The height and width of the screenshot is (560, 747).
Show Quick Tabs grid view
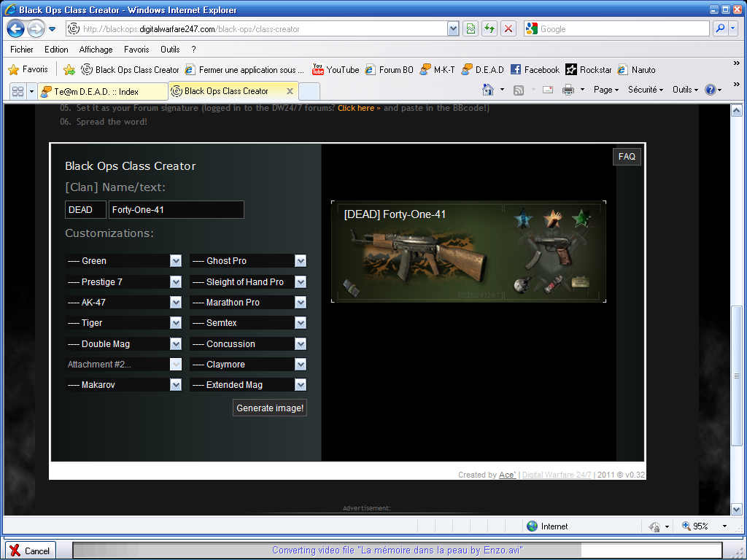18,91
